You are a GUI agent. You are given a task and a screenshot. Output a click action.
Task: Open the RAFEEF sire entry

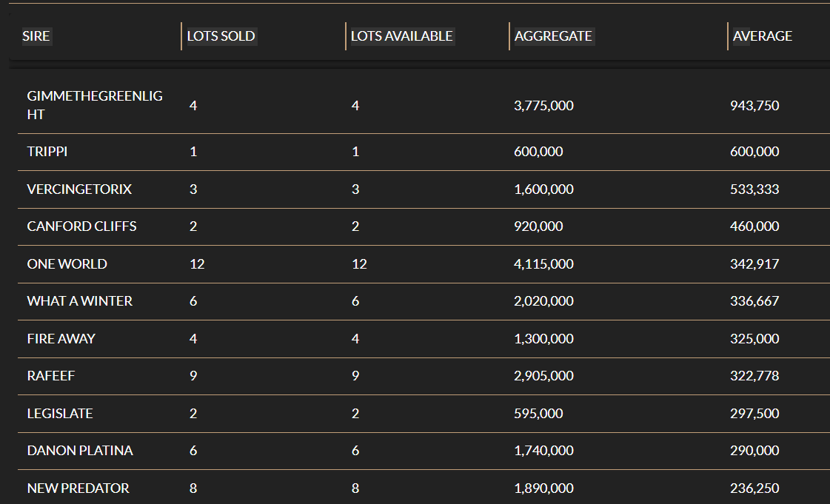pyautogui.click(x=51, y=376)
